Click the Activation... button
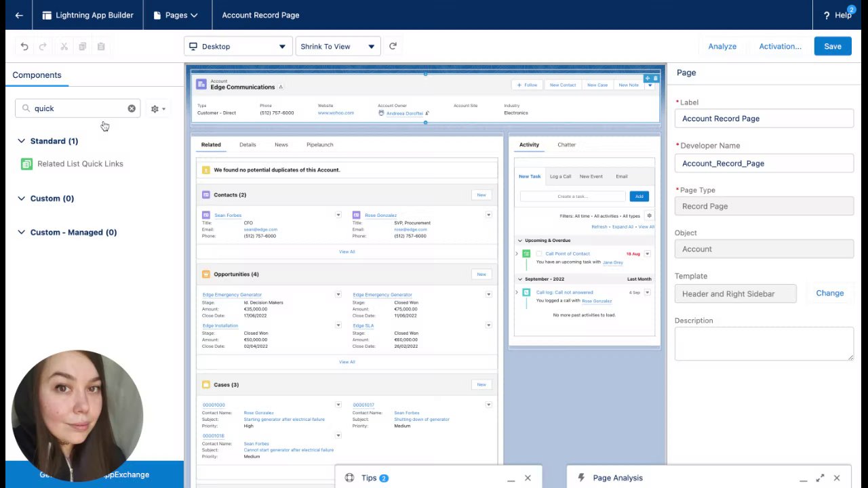Image resolution: width=868 pixels, height=488 pixels. pos(780,46)
